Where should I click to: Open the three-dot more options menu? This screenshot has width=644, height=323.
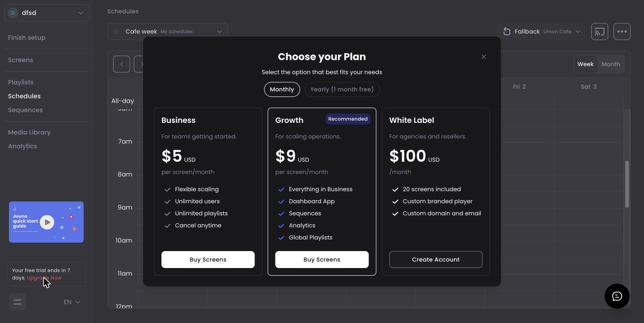click(x=622, y=32)
